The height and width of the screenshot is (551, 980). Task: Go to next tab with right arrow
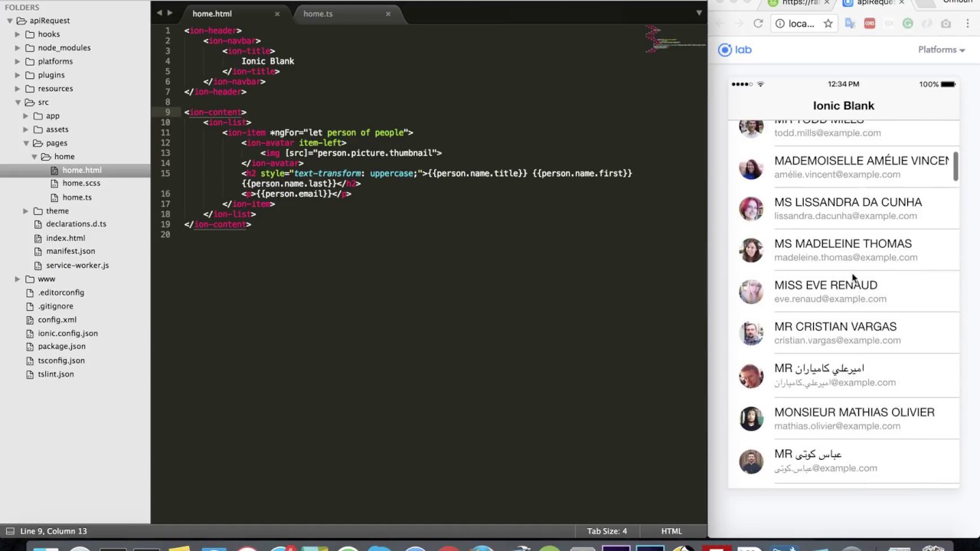pos(170,13)
